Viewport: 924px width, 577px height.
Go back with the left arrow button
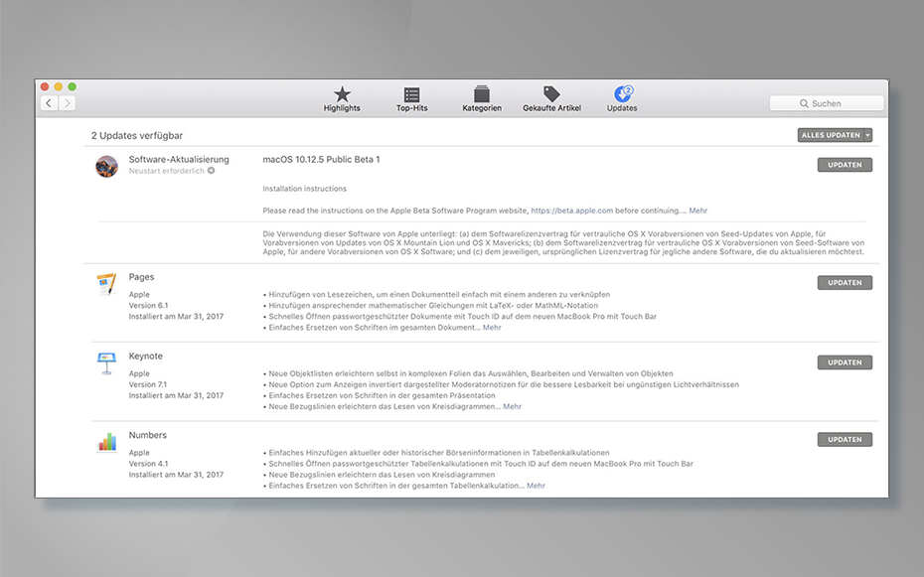(49, 103)
